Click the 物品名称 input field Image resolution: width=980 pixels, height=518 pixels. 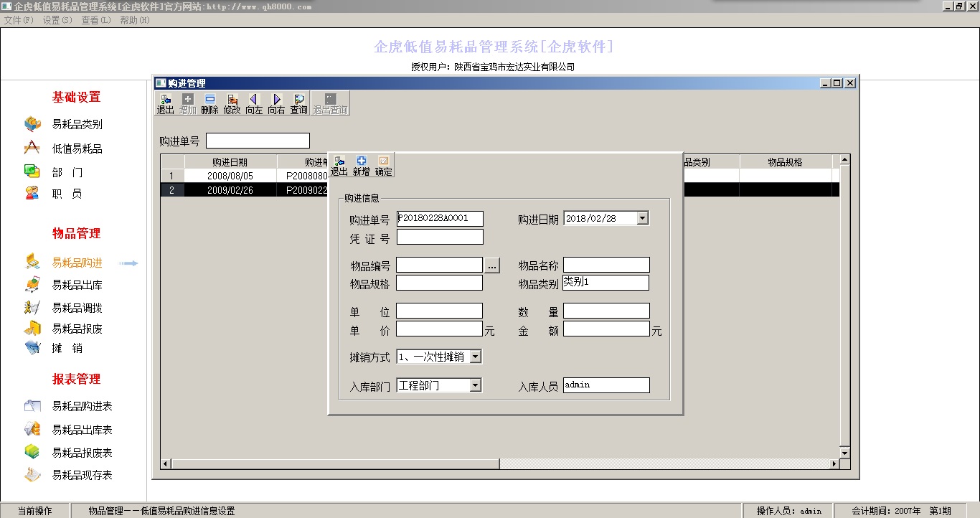point(606,265)
